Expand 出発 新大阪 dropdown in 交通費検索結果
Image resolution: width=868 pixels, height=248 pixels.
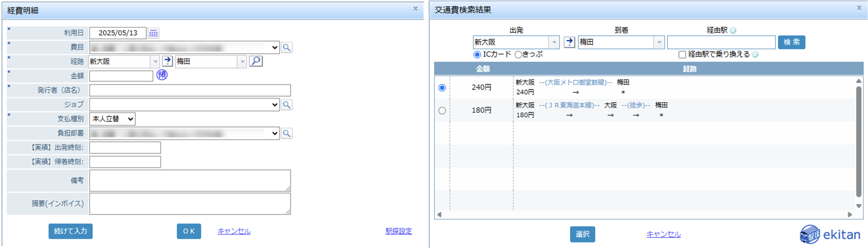point(554,42)
